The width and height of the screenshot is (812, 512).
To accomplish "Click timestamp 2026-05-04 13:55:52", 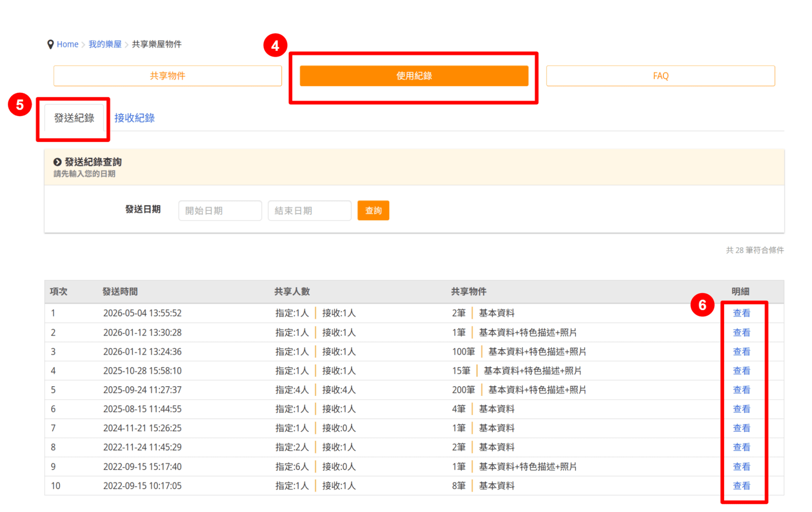I will (142, 313).
